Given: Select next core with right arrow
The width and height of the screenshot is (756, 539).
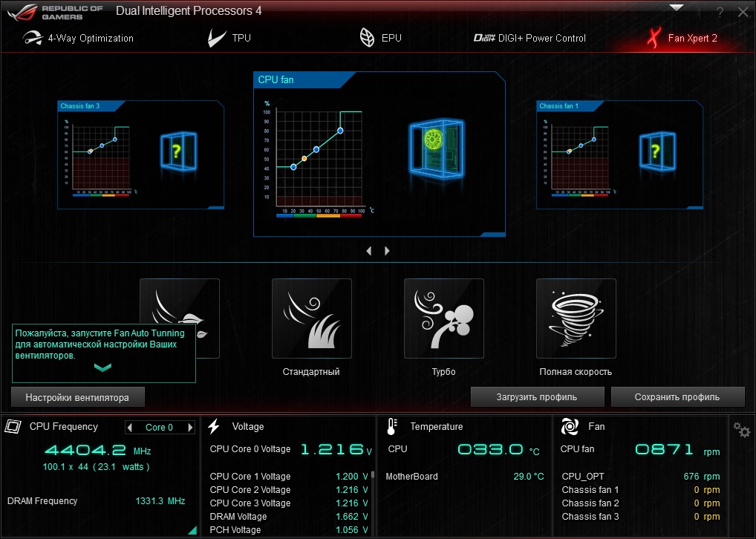Looking at the screenshot, I should (190, 427).
